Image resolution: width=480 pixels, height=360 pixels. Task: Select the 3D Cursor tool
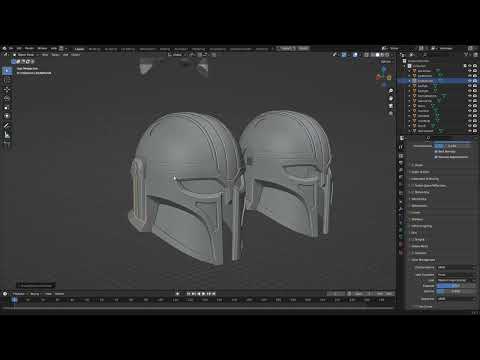tap(7, 80)
